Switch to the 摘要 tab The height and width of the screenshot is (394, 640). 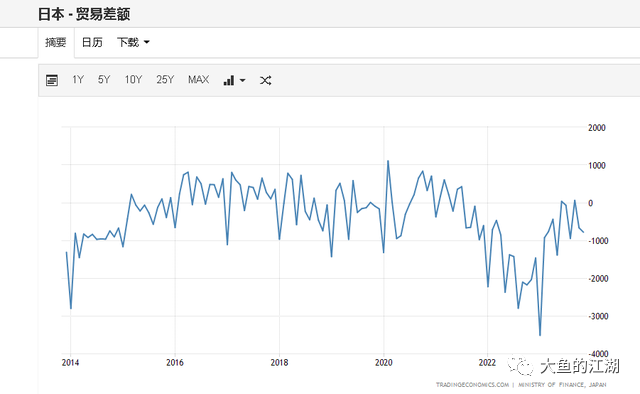[x=56, y=42]
